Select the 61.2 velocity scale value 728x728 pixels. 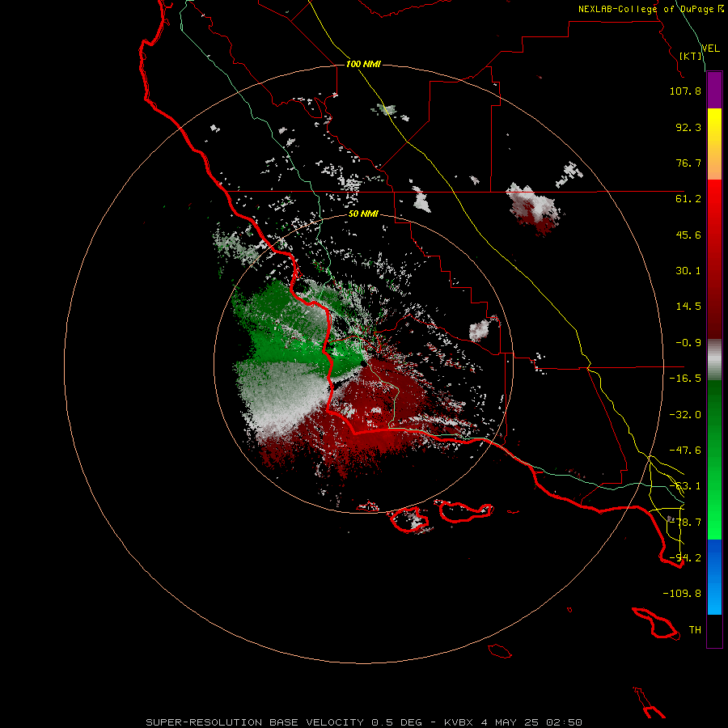click(x=688, y=199)
